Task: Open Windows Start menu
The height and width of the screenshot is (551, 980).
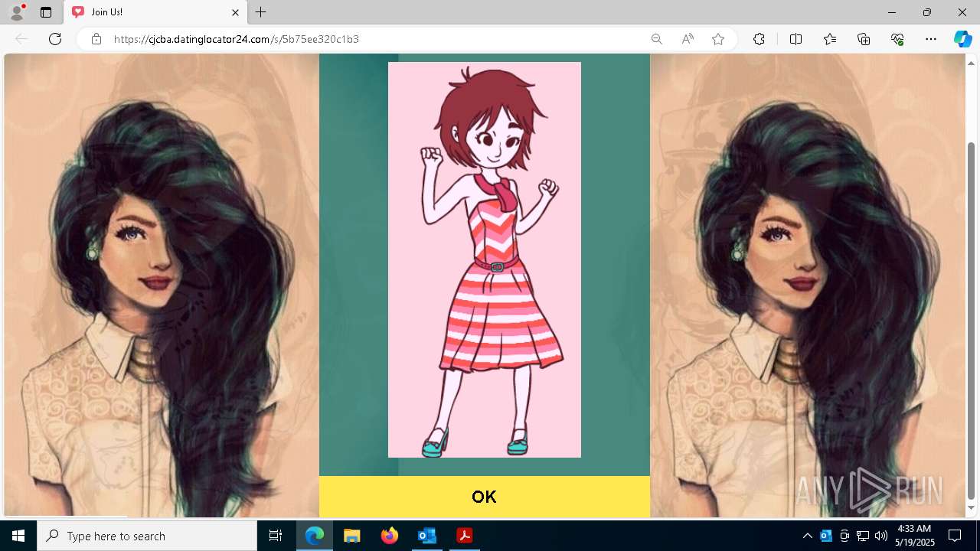Action: pyautogui.click(x=18, y=536)
